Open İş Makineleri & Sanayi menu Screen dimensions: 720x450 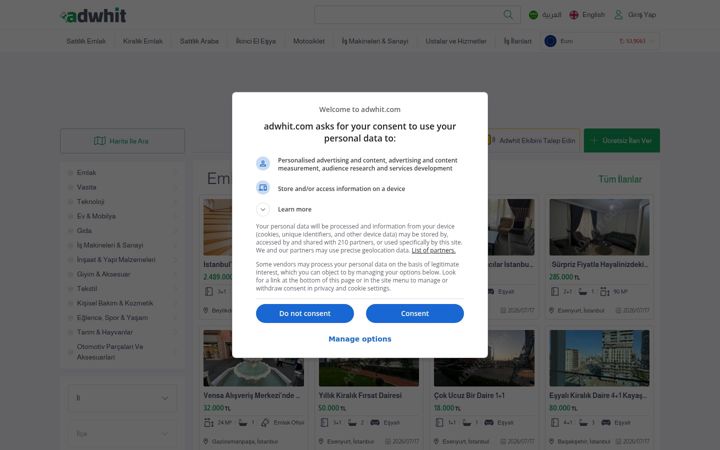375,41
